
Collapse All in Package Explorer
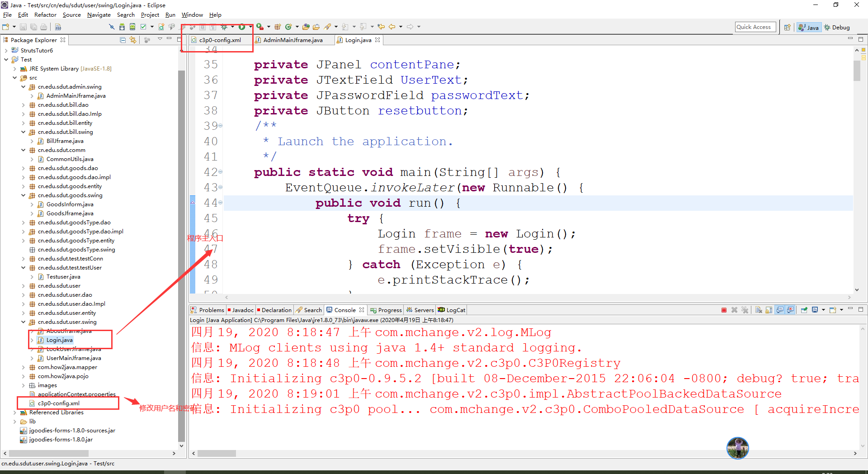(x=123, y=40)
